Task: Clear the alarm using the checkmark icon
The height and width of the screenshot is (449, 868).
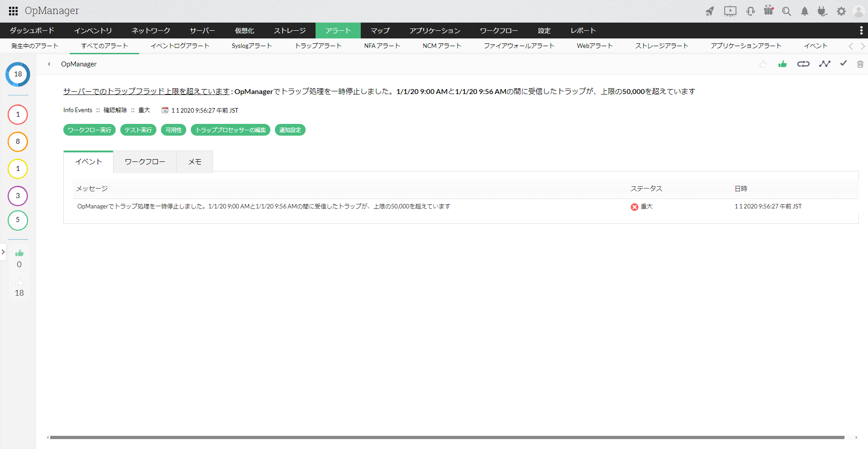Action: (843, 64)
